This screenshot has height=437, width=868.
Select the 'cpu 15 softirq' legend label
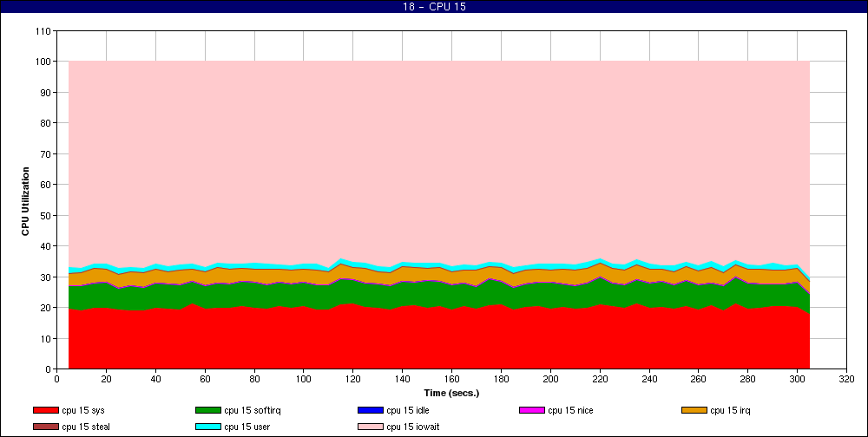click(x=253, y=410)
